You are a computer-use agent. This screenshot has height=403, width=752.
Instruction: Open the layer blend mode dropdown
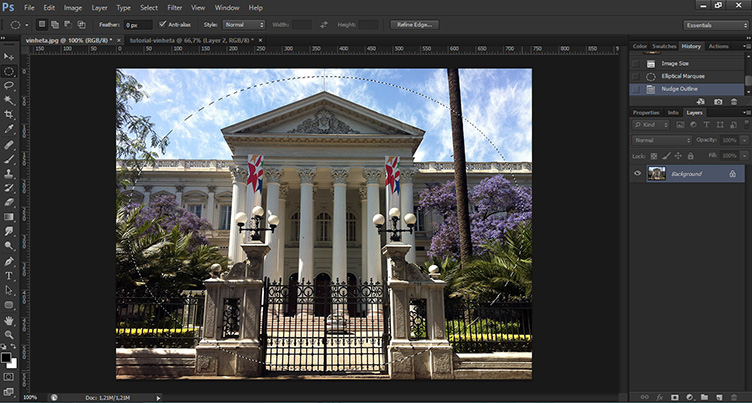[662, 139]
